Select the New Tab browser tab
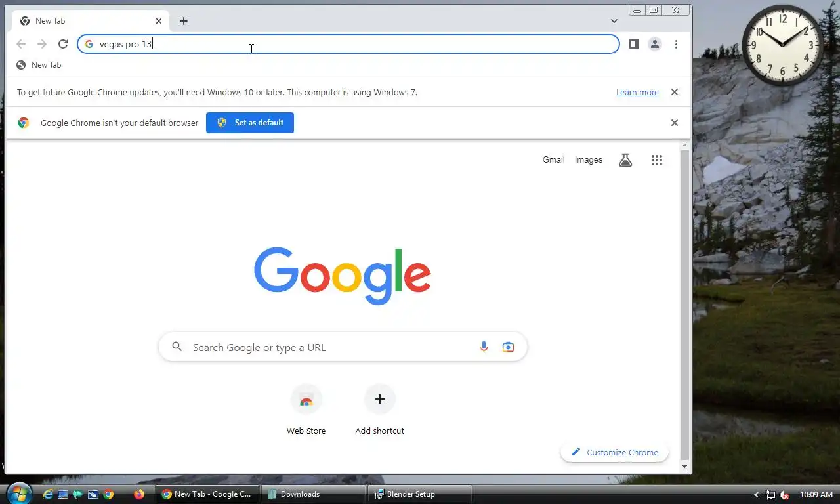Viewport: 840px width, 504px height. 91,21
